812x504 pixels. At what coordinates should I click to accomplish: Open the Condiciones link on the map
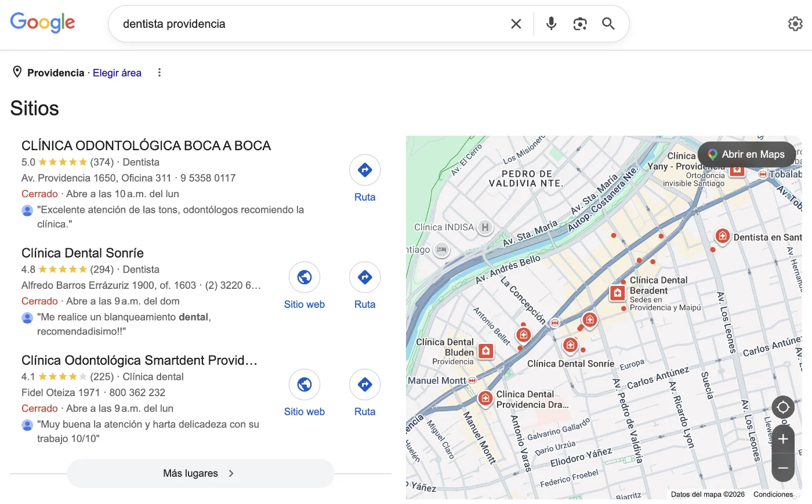pyautogui.click(x=773, y=494)
